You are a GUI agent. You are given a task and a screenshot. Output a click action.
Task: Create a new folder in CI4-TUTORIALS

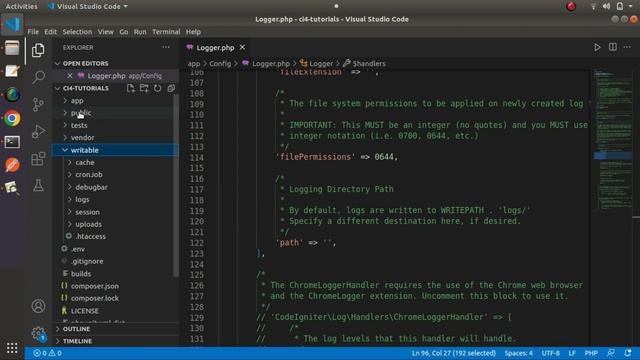tap(144, 88)
